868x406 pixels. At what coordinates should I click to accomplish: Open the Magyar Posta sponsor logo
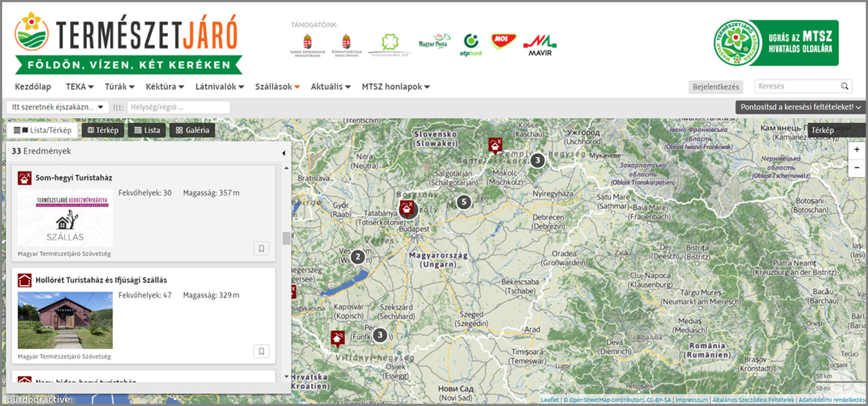click(x=434, y=42)
